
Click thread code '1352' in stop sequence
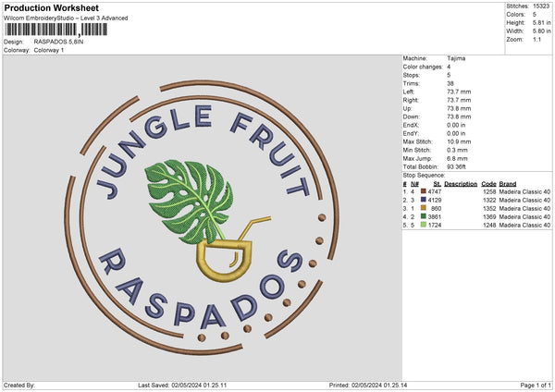pos(489,208)
